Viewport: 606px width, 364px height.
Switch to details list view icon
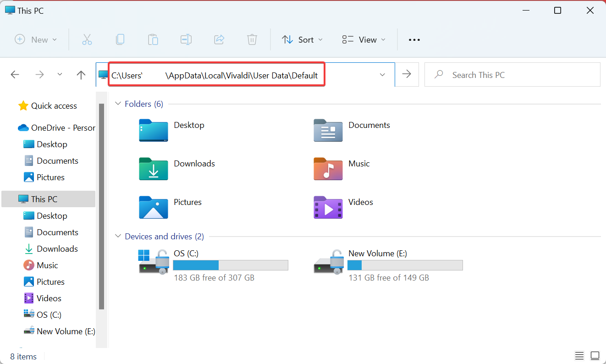[x=579, y=356]
